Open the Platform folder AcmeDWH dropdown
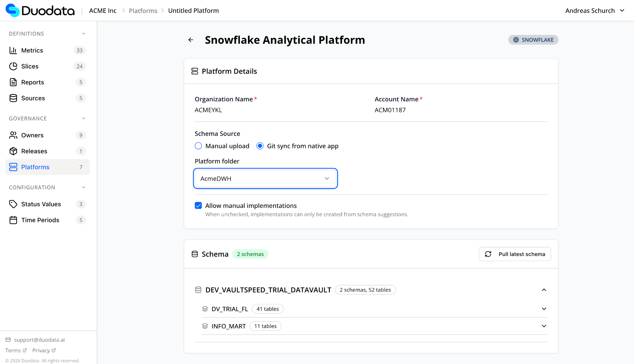This screenshot has height=364, width=634. pos(265,179)
